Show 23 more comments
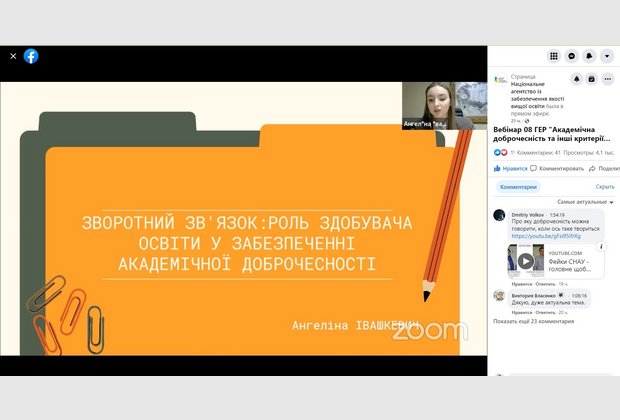The image size is (620, 420). click(534, 321)
